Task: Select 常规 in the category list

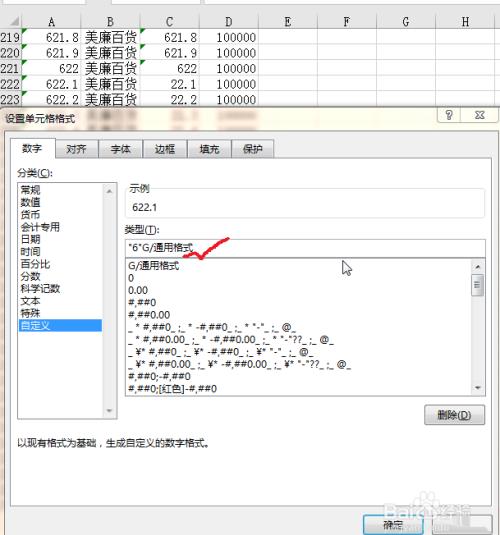Action: tap(61, 190)
